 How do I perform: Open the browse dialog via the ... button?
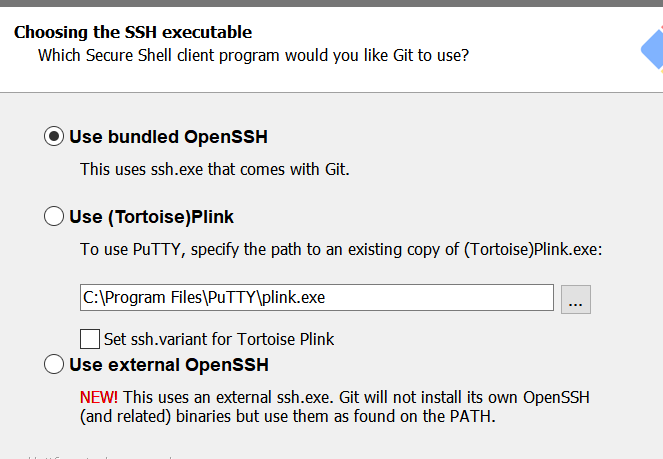click(x=575, y=299)
